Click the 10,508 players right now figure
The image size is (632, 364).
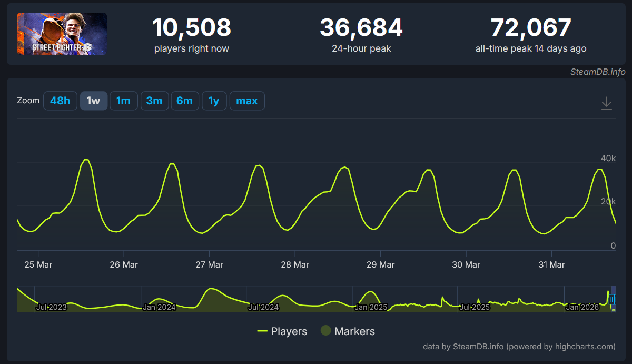(x=192, y=27)
